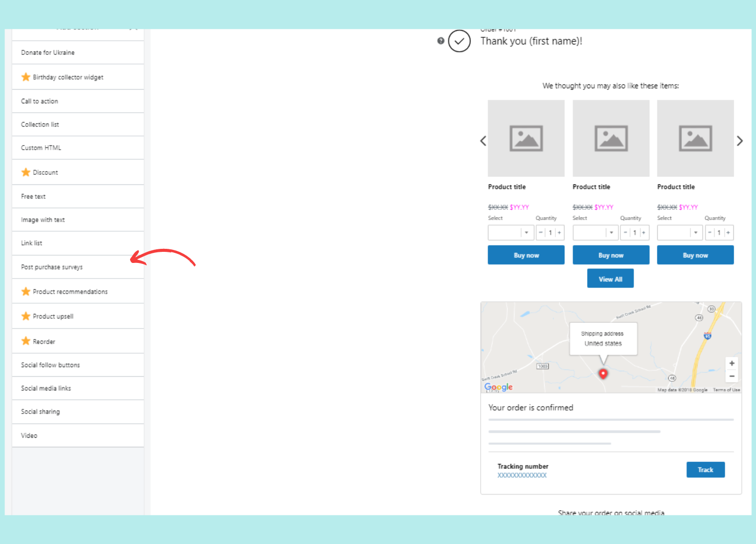Click the star icon beside Reorder
The image size is (756, 544).
(26, 341)
